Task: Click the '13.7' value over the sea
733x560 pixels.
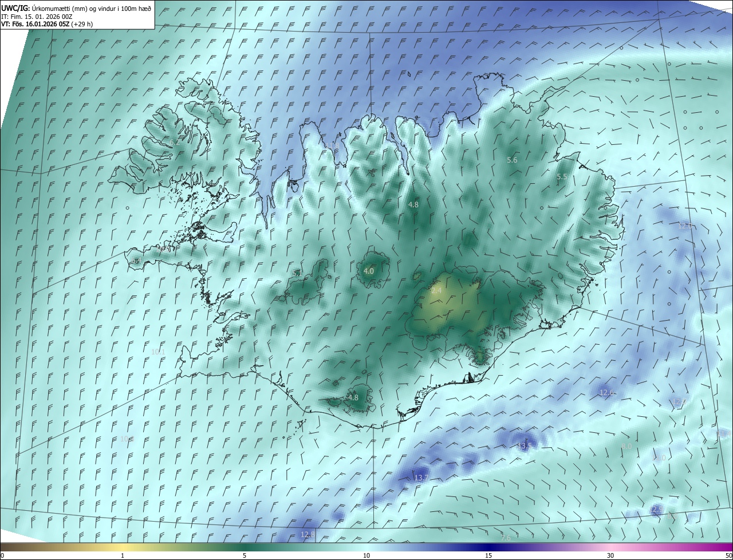Action: coord(421,478)
